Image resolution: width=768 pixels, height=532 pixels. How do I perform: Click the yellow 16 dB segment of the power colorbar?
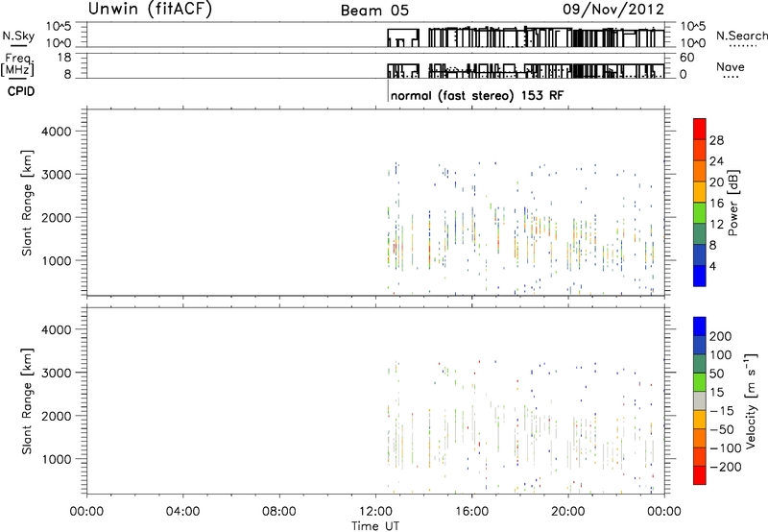pos(700,191)
